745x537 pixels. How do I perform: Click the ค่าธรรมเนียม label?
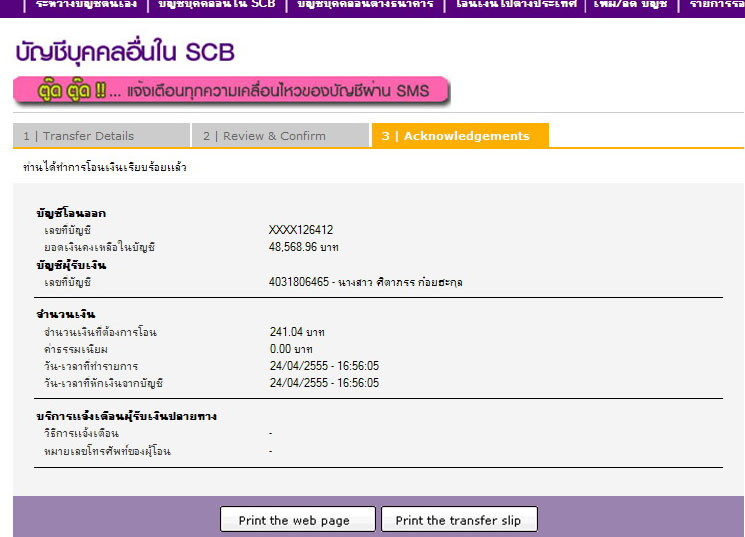(x=76, y=349)
